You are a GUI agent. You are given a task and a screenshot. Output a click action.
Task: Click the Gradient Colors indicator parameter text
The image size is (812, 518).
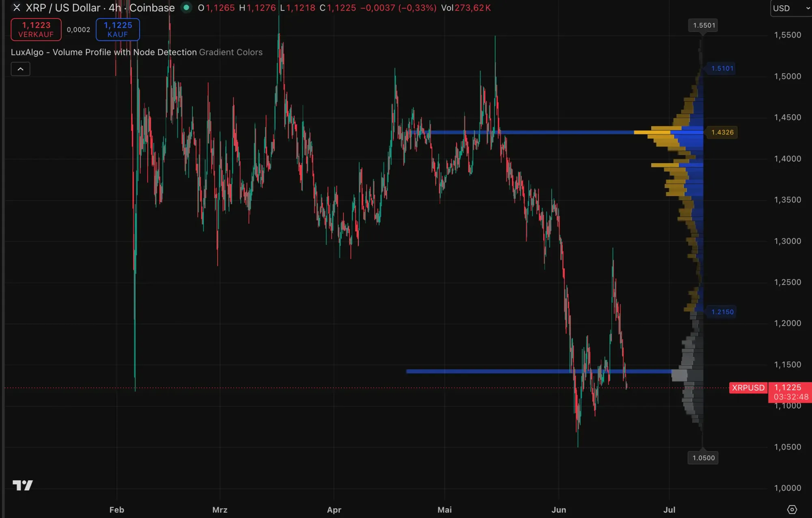pyautogui.click(x=231, y=52)
